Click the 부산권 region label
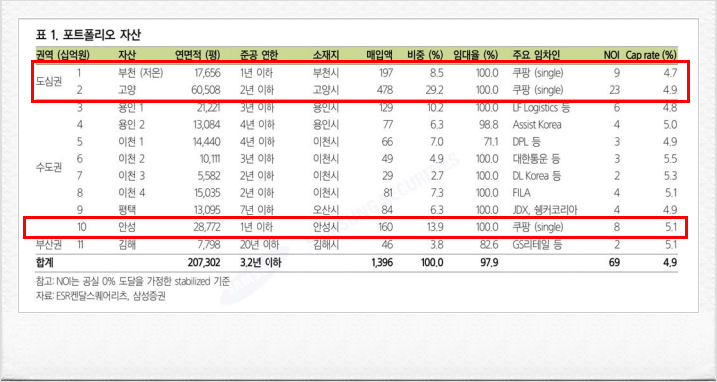This screenshot has width=717, height=382. 48,244
